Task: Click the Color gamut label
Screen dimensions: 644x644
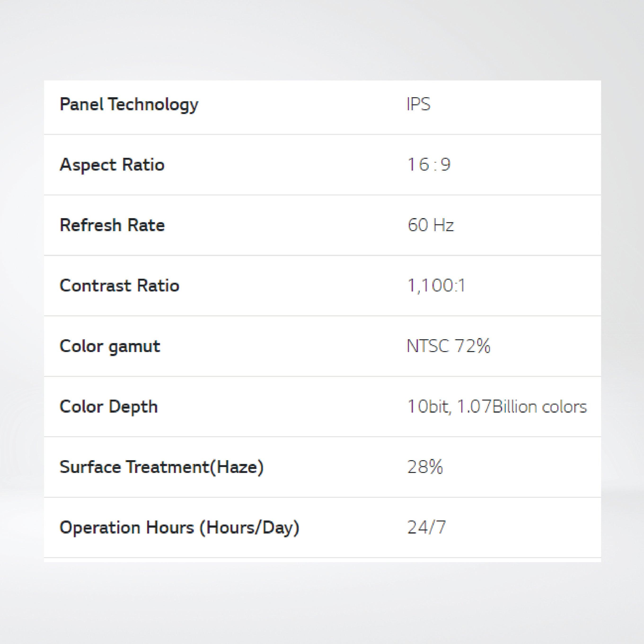Action: (110, 346)
